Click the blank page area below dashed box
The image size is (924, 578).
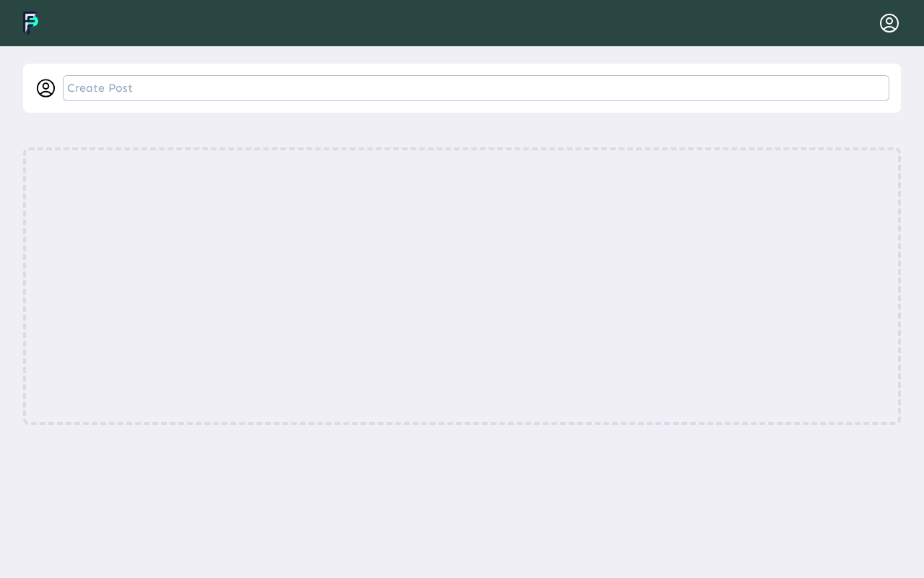[462, 501]
